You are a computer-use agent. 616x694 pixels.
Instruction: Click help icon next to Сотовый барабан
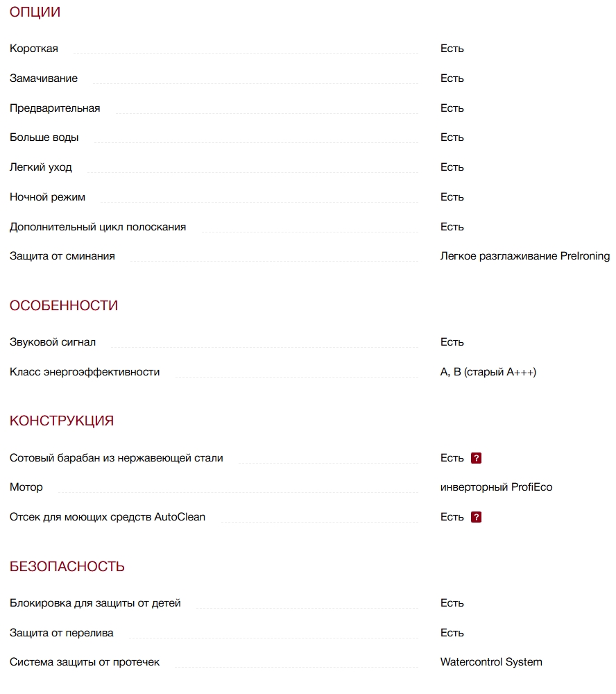click(x=476, y=458)
